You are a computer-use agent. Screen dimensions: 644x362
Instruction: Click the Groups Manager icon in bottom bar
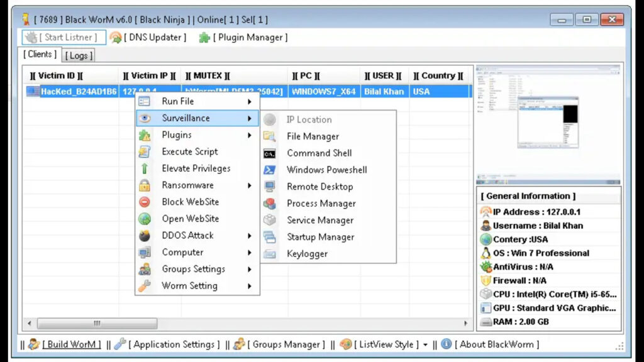coord(239,344)
